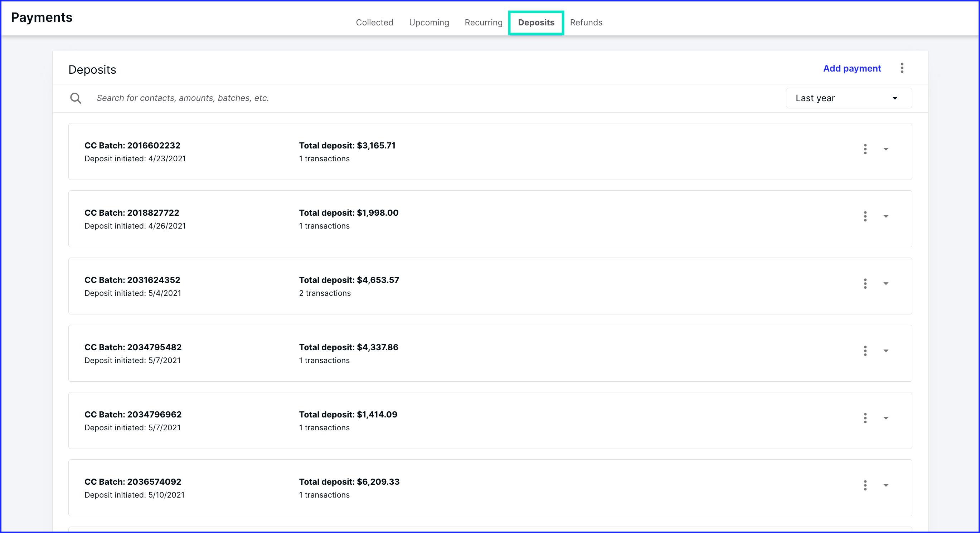Open options menu for batch 2034795482
Viewport: 980px width, 533px height.
865,351
